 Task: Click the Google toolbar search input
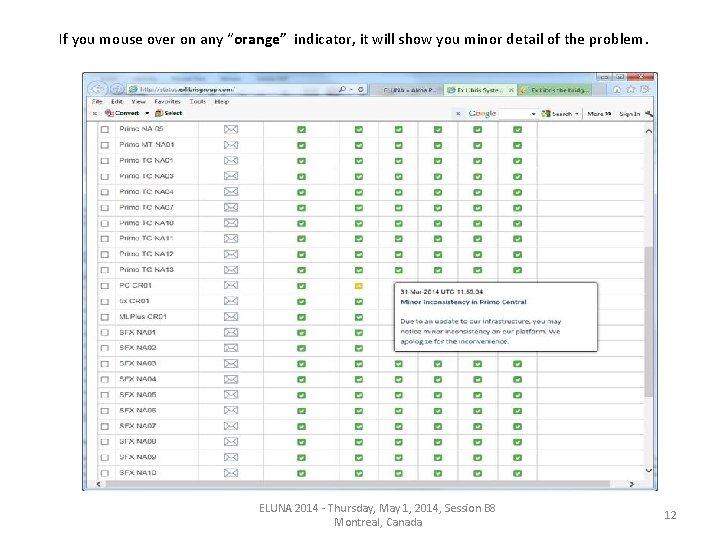(514, 113)
